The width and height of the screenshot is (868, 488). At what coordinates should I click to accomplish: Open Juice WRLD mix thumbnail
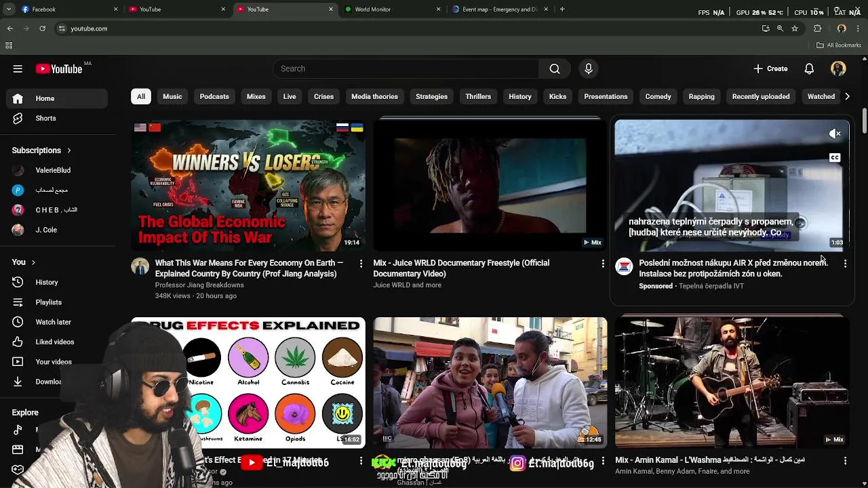(x=490, y=185)
